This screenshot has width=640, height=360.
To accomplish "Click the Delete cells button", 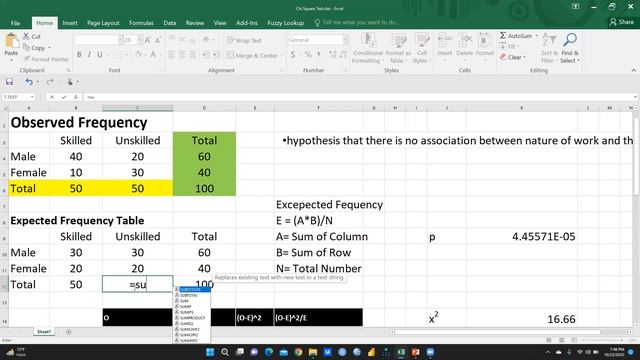I will [464, 46].
